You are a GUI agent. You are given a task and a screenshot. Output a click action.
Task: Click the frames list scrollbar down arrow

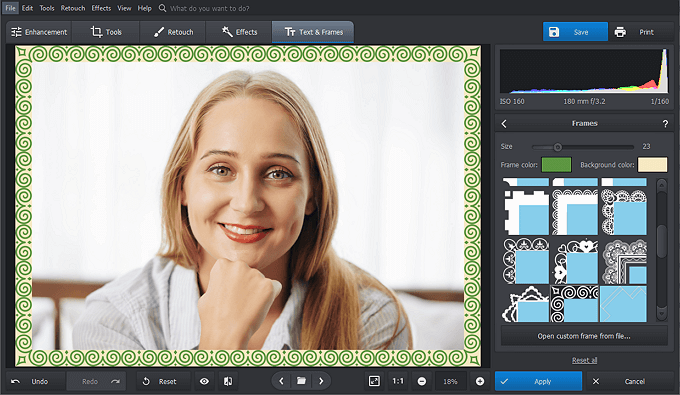coord(661,313)
